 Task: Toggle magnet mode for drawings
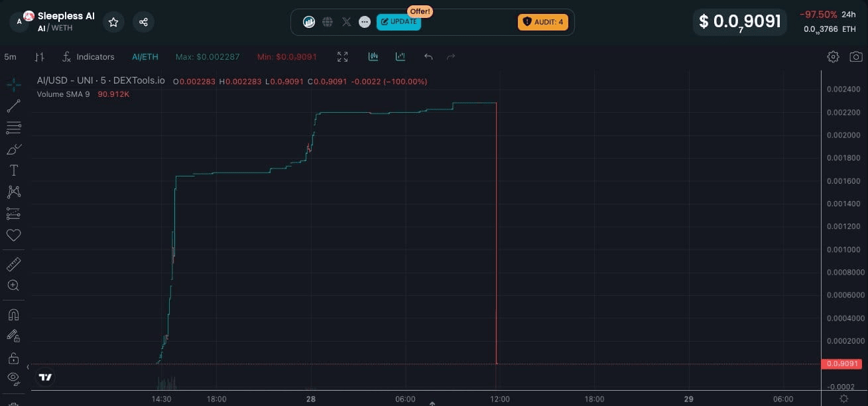13,314
